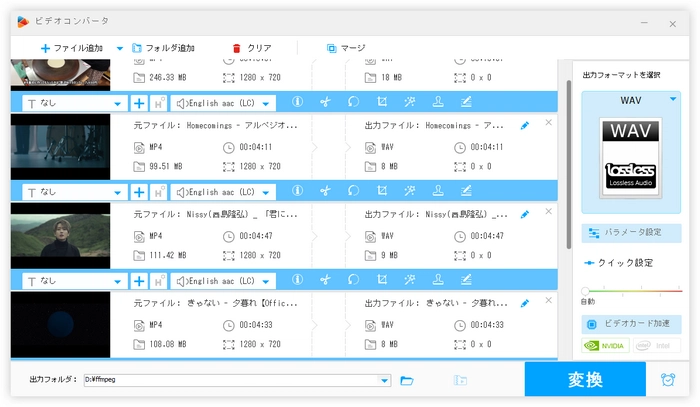Click the alarm clock scheduler icon

(667, 380)
